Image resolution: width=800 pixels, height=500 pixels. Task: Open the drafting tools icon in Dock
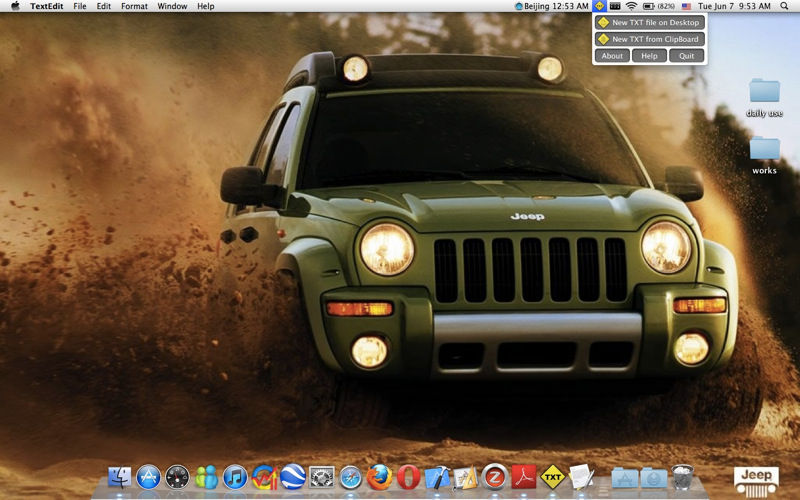[466, 478]
